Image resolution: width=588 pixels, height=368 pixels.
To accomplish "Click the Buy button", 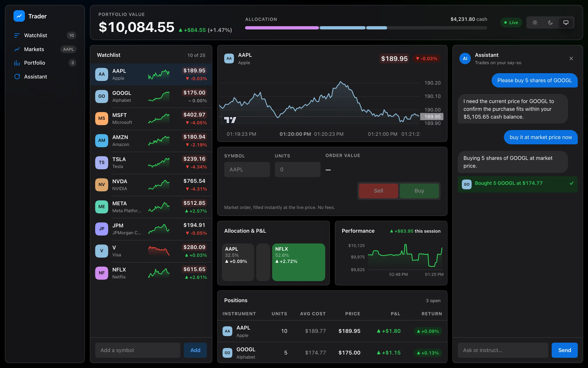I will (x=419, y=191).
